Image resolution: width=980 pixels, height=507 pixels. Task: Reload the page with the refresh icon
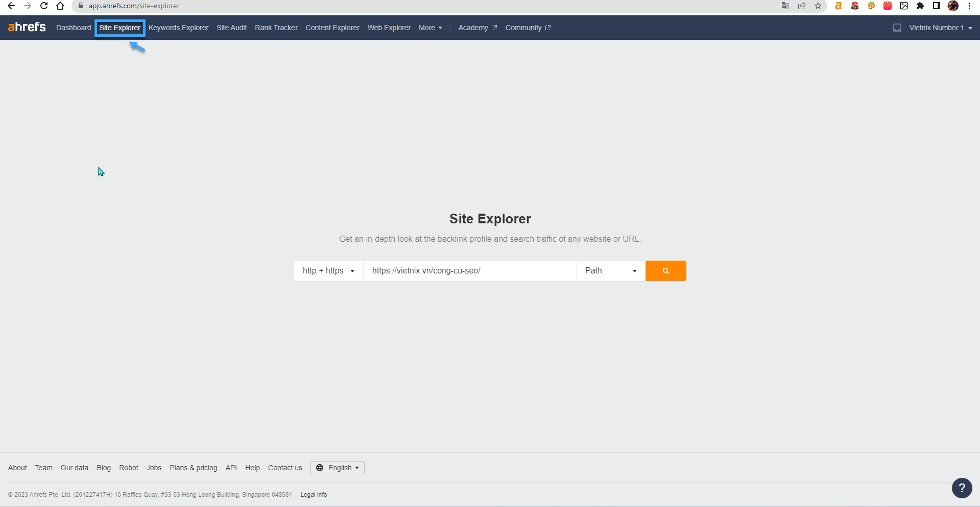[44, 6]
